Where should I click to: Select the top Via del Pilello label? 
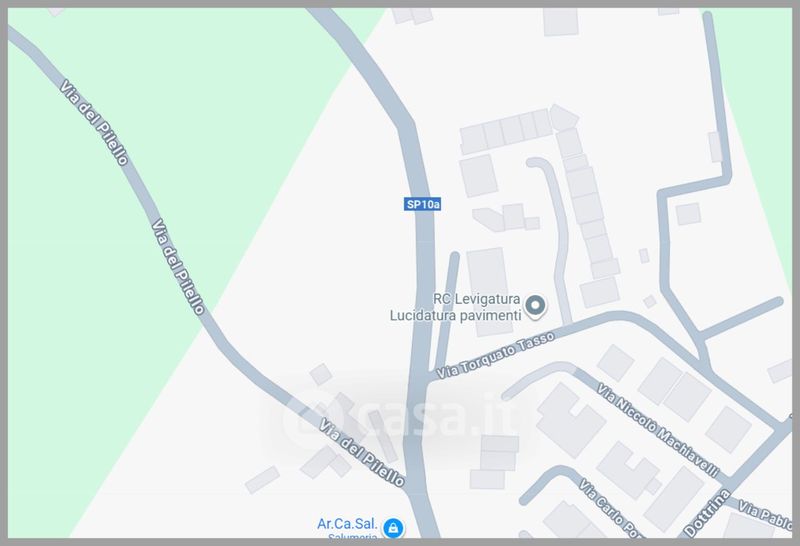point(94,122)
